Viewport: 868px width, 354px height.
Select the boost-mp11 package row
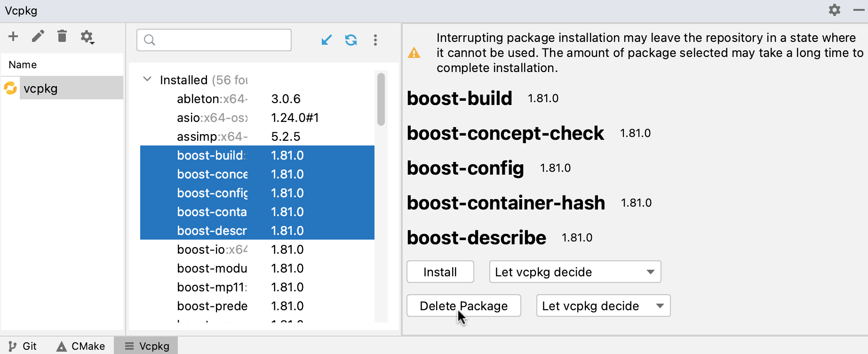(x=257, y=287)
